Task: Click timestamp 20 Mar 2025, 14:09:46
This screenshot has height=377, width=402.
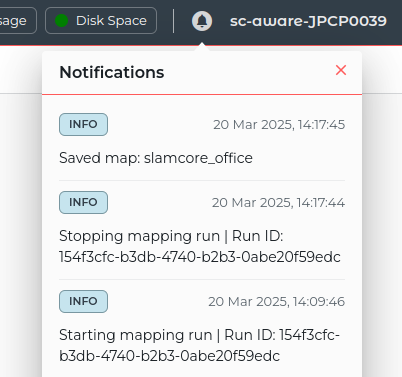Action: point(277,302)
